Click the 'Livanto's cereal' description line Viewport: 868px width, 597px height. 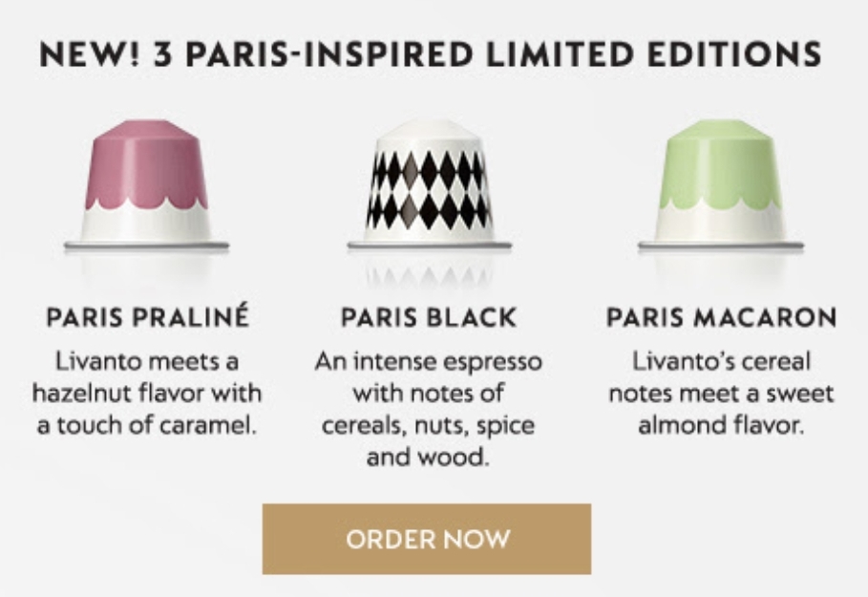[x=721, y=362]
